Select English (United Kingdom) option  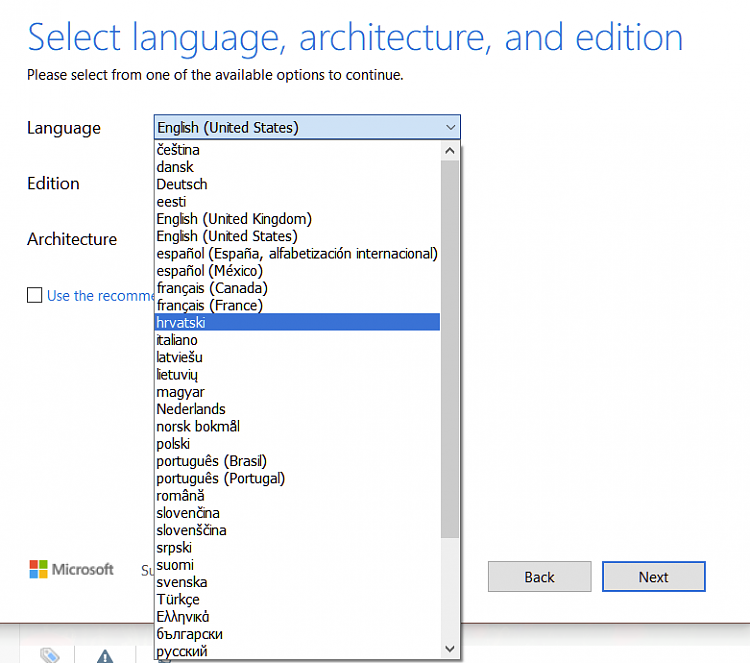(x=298, y=219)
